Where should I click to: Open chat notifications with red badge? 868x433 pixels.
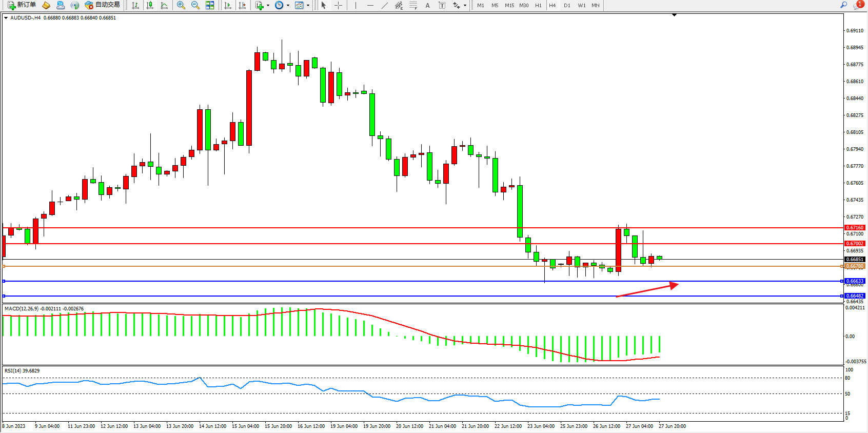(858, 5)
